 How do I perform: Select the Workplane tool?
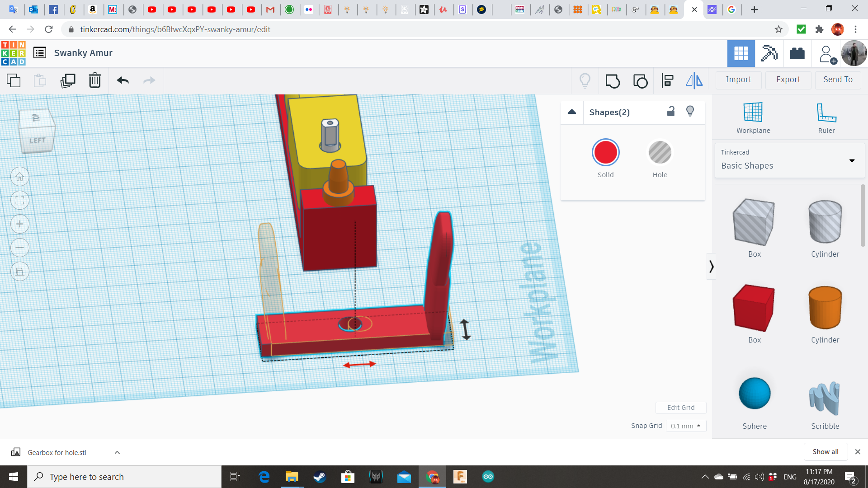pyautogui.click(x=753, y=117)
